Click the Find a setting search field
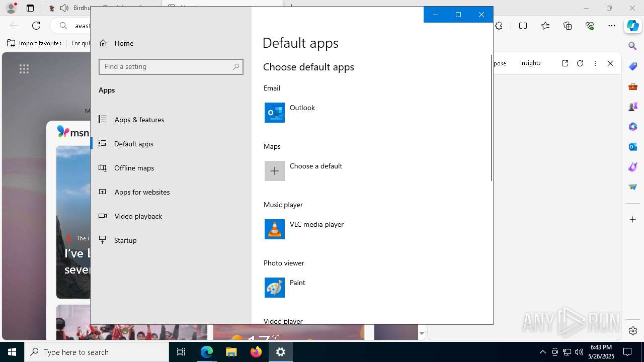 click(171, 66)
